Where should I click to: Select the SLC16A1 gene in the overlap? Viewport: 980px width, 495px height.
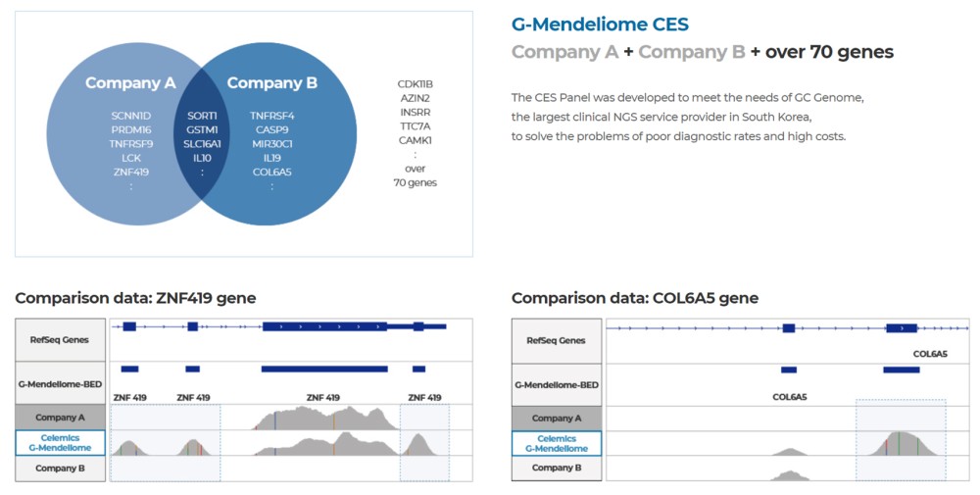202,144
